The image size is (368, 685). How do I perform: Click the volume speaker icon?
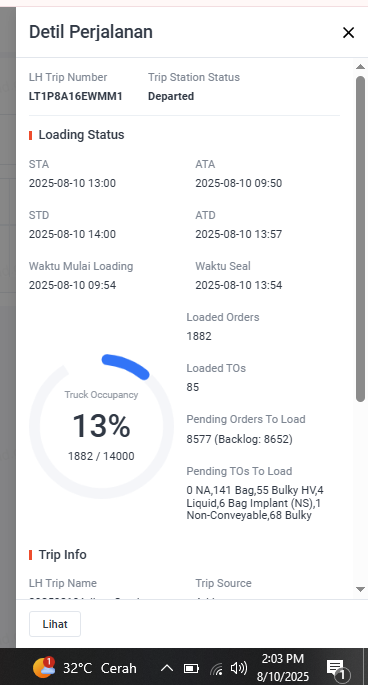pyautogui.click(x=239, y=668)
